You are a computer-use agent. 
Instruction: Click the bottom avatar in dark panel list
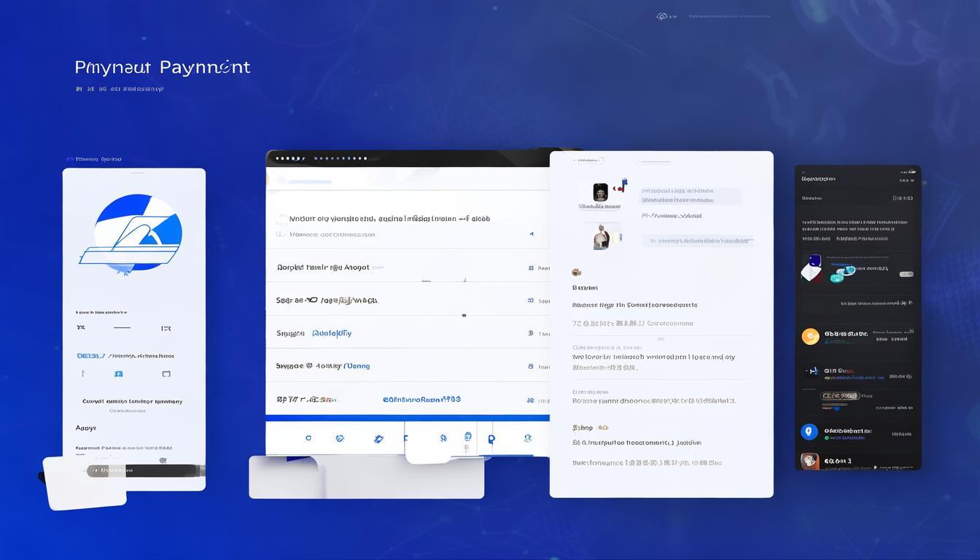[809, 461]
